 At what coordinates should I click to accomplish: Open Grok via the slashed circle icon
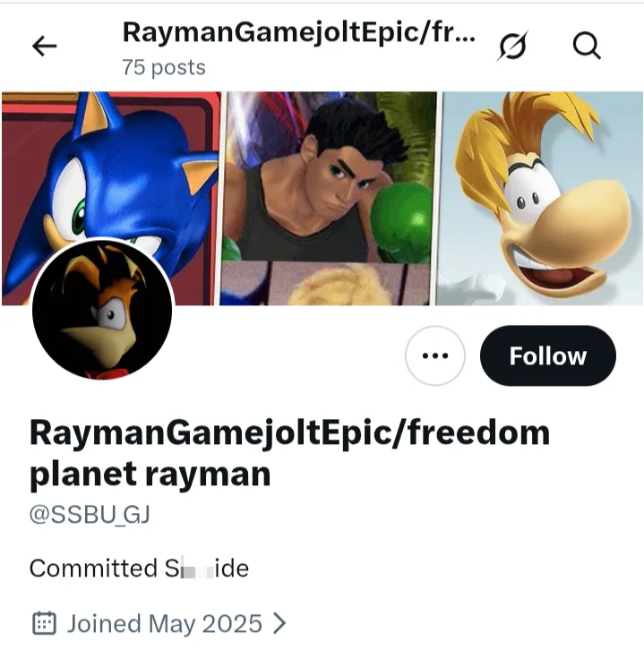point(512,46)
